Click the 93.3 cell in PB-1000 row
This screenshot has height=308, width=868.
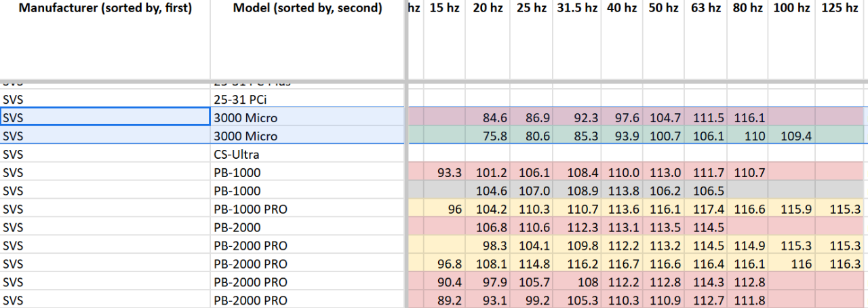[x=445, y=172]
